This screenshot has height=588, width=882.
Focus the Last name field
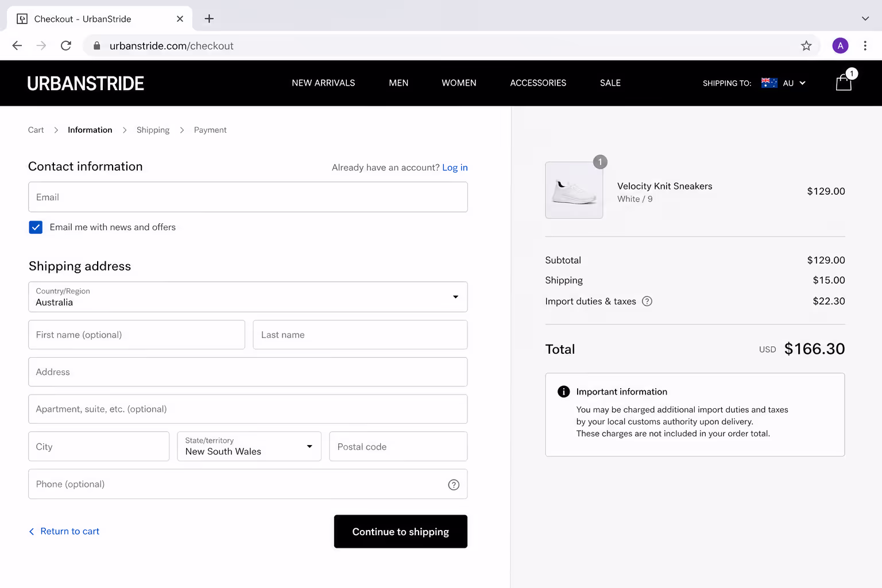[x=360, y=335]
